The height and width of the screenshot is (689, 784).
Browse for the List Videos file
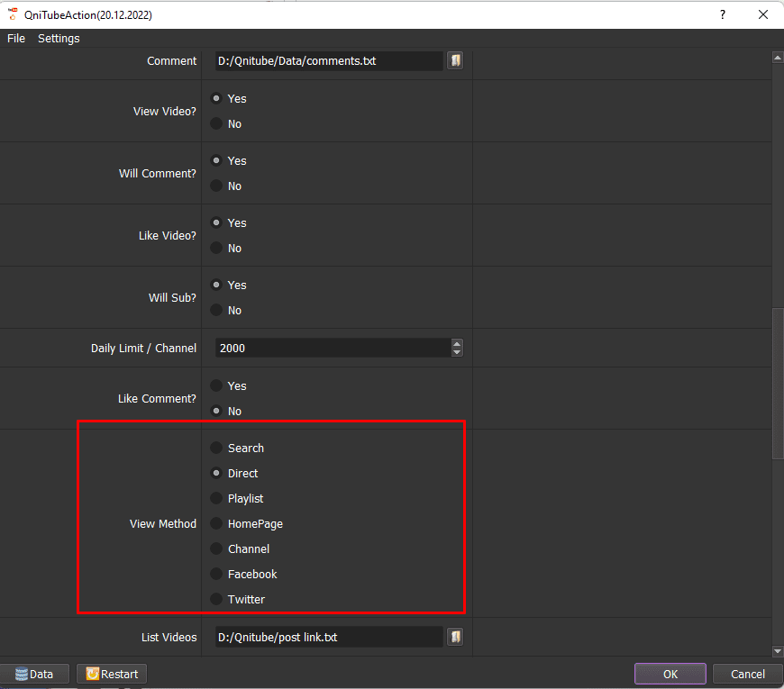[455, 637]
